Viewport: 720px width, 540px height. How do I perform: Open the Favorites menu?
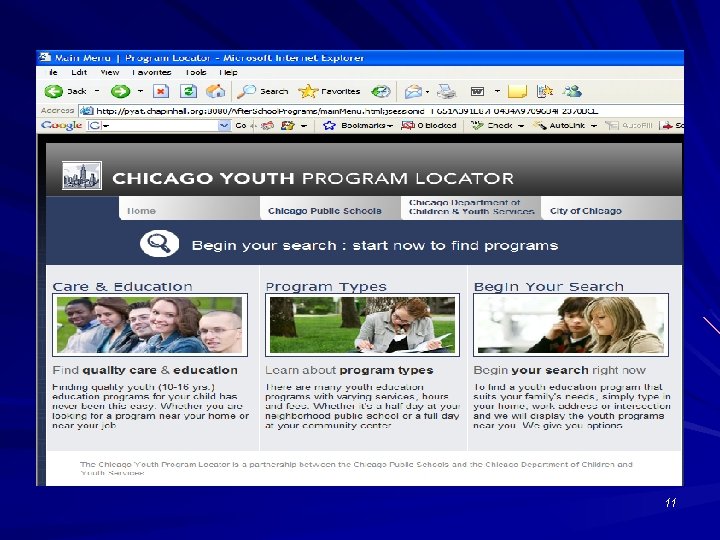click(152, 72)
